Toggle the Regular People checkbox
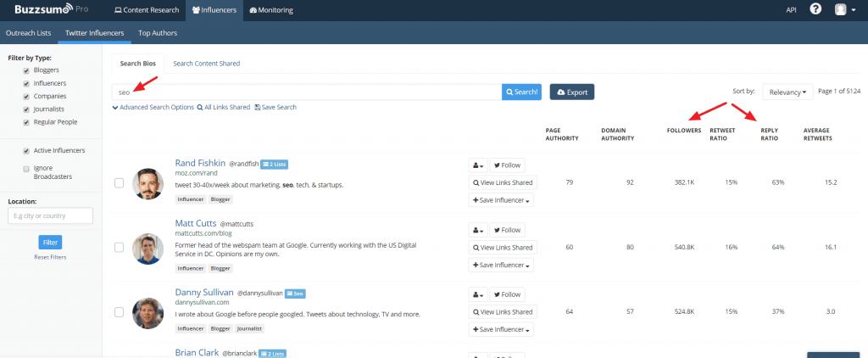The image size is (868, 358). [x=26, y=122]
